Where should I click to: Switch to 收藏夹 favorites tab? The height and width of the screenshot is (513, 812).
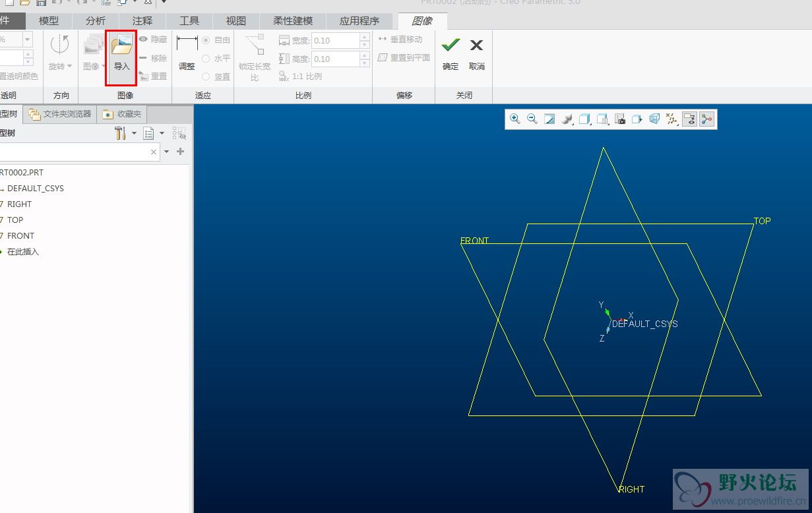pyautogui.click(x=123, y=114)
